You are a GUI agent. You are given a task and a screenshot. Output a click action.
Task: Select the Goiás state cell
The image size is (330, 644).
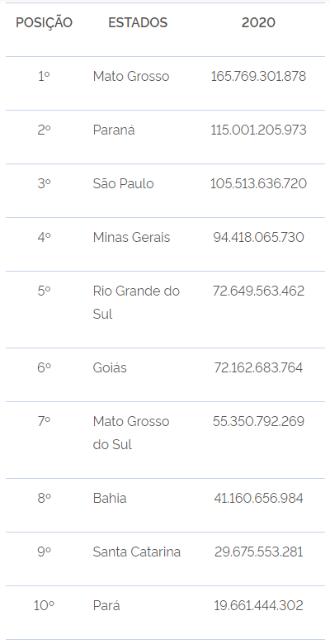point(110,367)
